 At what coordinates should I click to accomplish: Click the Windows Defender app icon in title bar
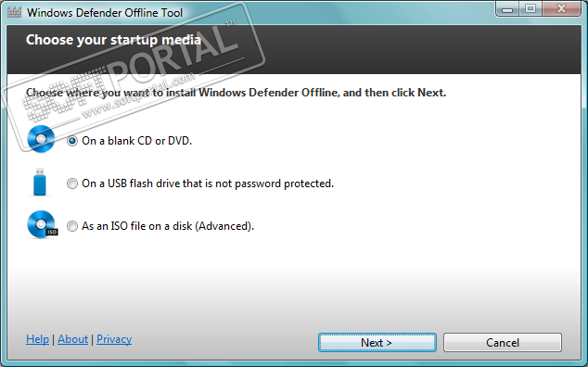point(14,12)
